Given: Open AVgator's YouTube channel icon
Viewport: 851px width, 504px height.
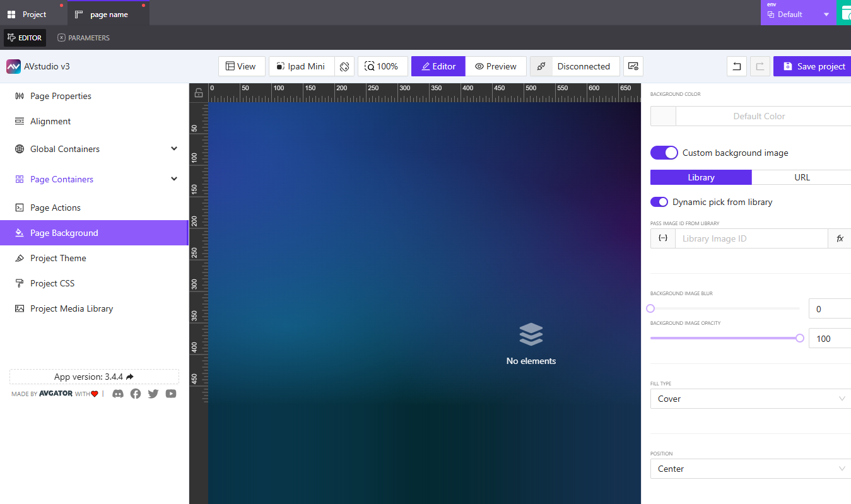Looking at the screenshot, I should tap(170, 394).
